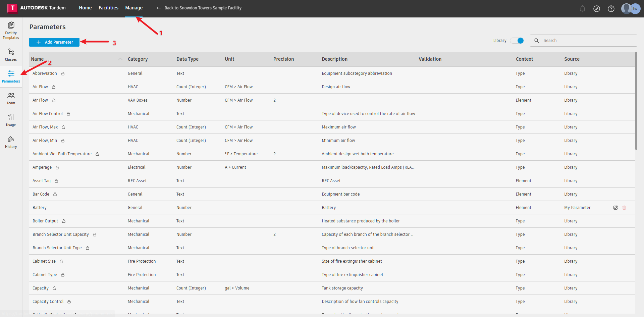Open the Usage sidebar section

coord(11,120)
